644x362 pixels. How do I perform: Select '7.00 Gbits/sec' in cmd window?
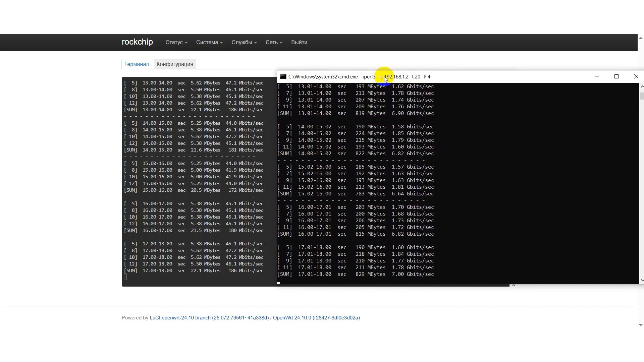413,274
